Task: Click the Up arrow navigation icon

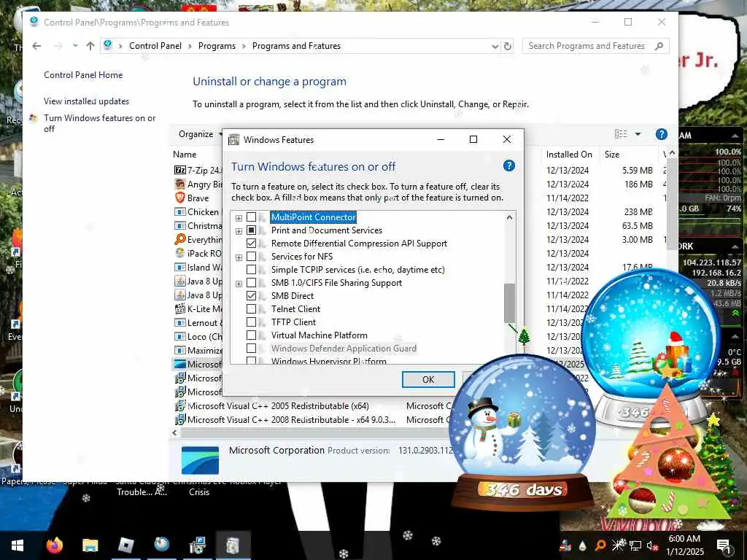Action: click(x=90, y=46)
